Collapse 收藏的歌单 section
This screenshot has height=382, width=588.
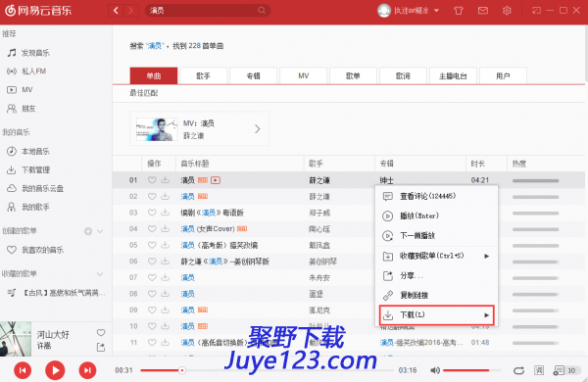click(100, 274)
